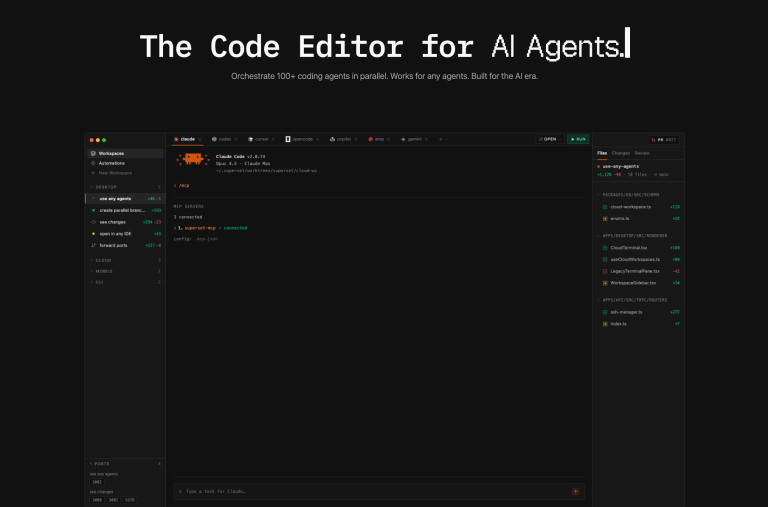
Task: Open file index.ts
Action: tap(641, 324)
